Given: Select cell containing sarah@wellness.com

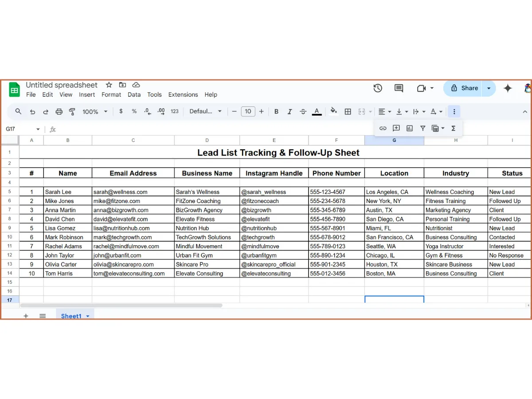Looking at the screenshot, I should point(133,192).
